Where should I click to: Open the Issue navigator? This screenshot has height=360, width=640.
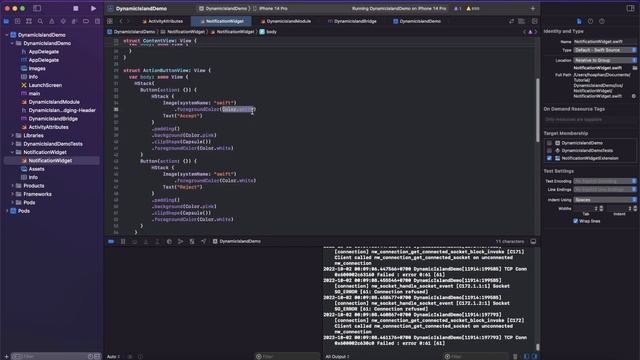tap(51, 21)
